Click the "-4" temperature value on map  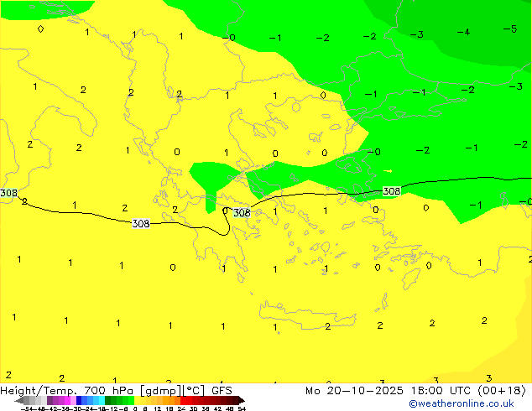(463, 32)
